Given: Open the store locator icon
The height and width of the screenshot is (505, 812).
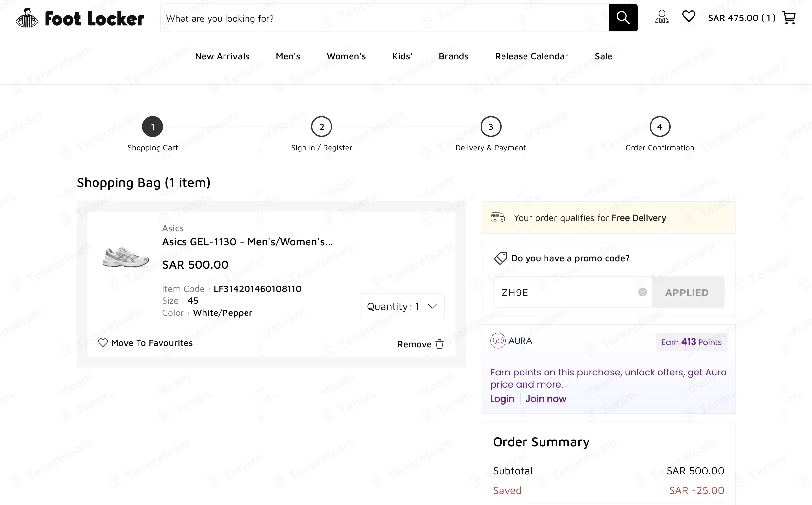Looking at the screenshot, I should point(662,17).
